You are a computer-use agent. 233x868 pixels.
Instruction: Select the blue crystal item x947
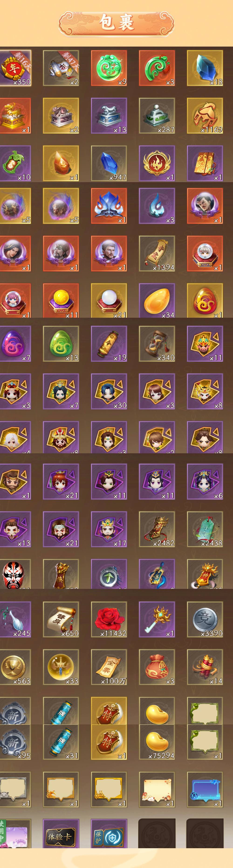point(109,163)
